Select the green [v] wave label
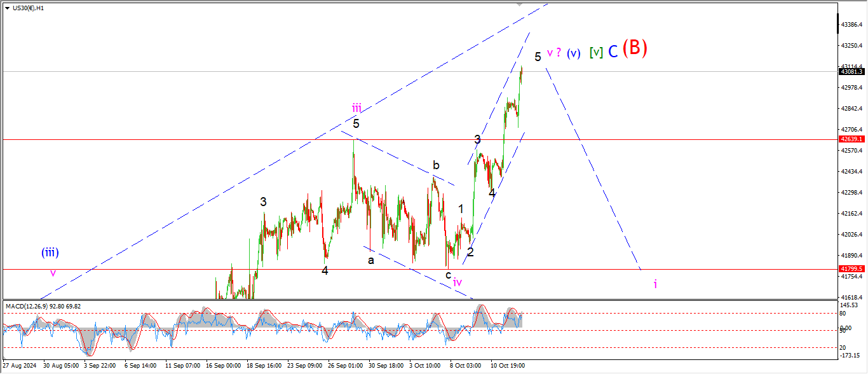The height and width of the screenshot is (374, 868). click(x=595, y=53)
